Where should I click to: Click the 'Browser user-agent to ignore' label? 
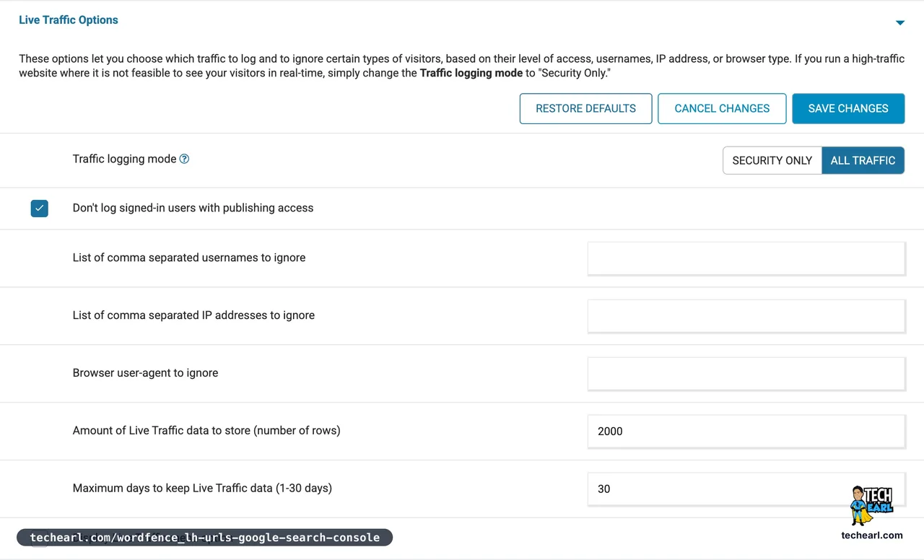point(145,373)
